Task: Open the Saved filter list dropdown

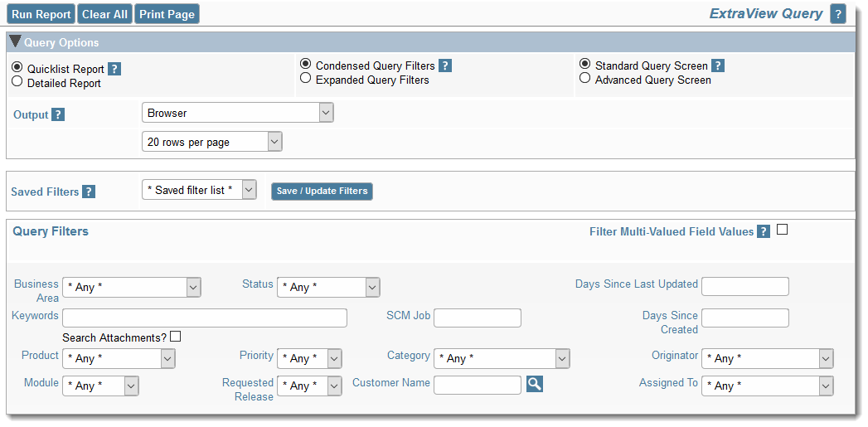Action: (199, 191)
